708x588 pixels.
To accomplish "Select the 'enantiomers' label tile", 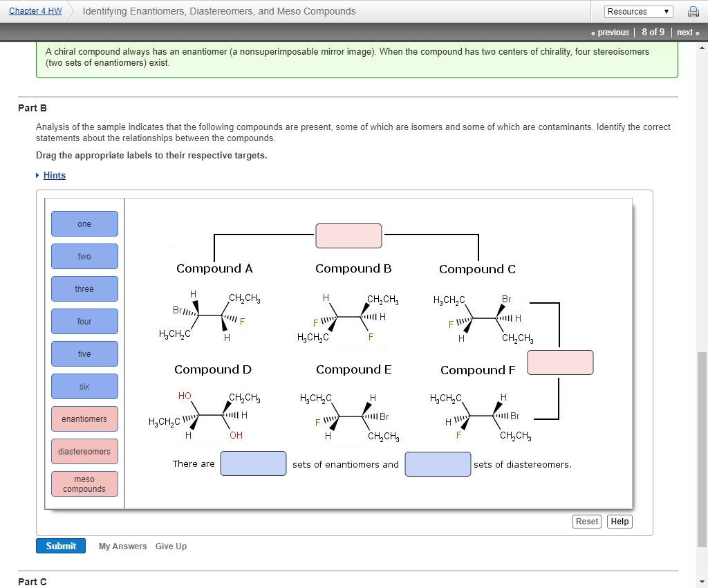I will [x=84, y=419].
